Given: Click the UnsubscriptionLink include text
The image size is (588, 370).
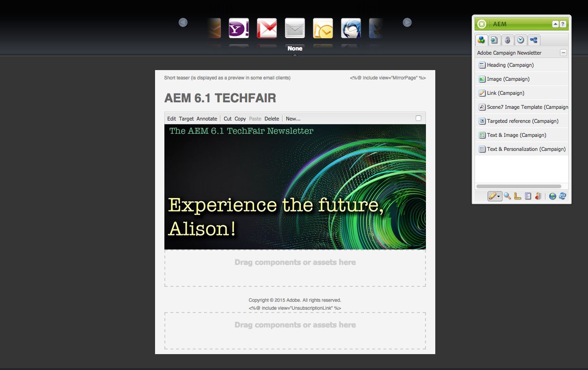Looking at the screenshot, I should pyautogui.click(x=295, y=308).
